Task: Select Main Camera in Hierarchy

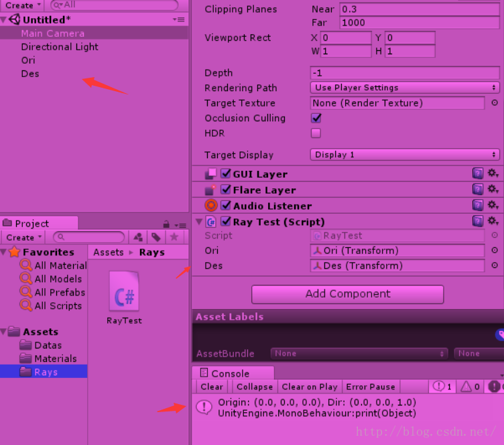Action: (x=94, y=33)
